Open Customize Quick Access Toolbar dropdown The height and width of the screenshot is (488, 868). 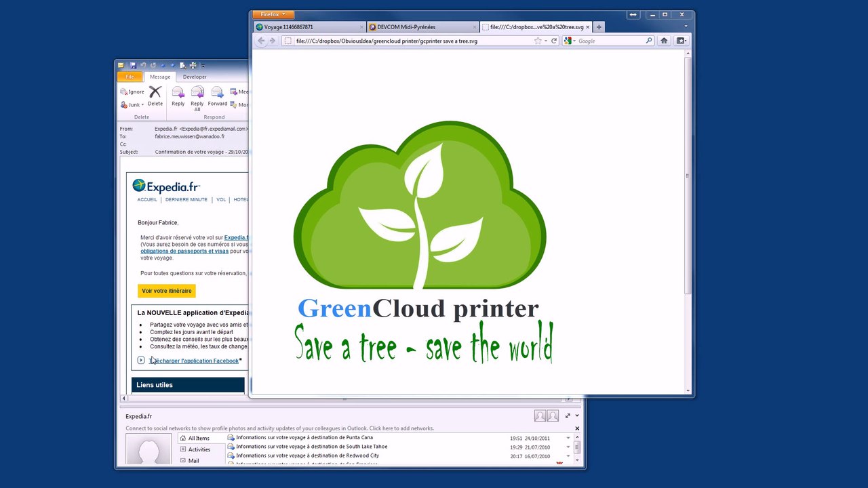(203, 66)
